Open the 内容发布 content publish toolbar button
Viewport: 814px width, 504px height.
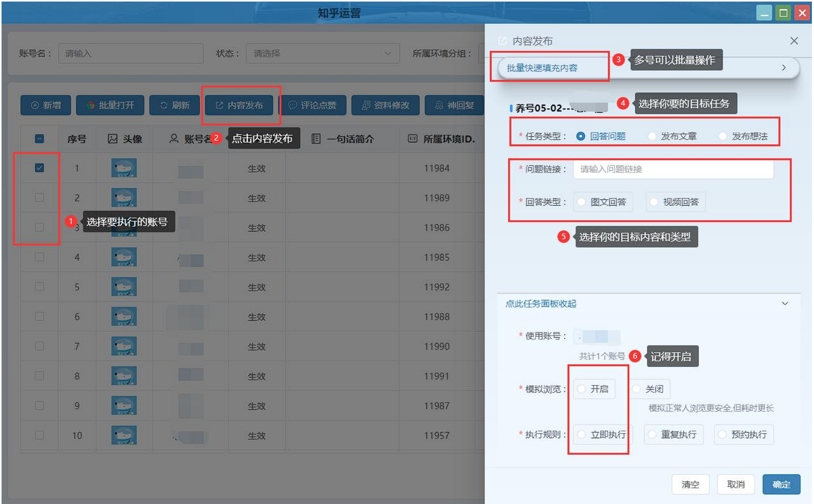239,105
